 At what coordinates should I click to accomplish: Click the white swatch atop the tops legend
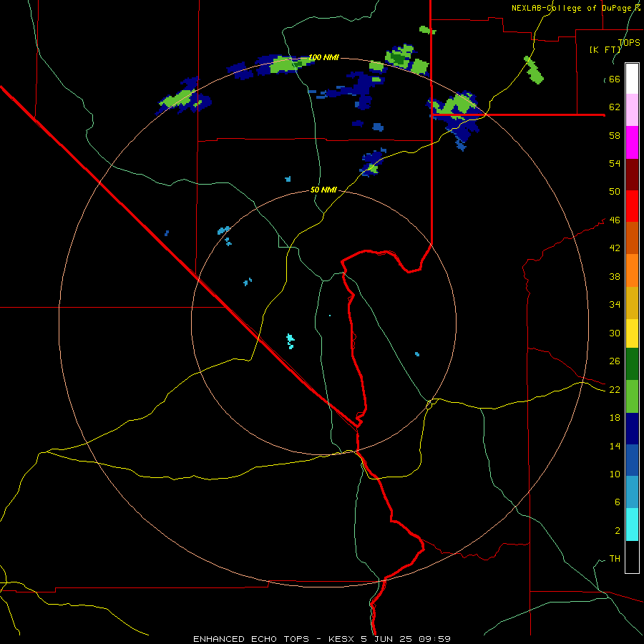632,79
